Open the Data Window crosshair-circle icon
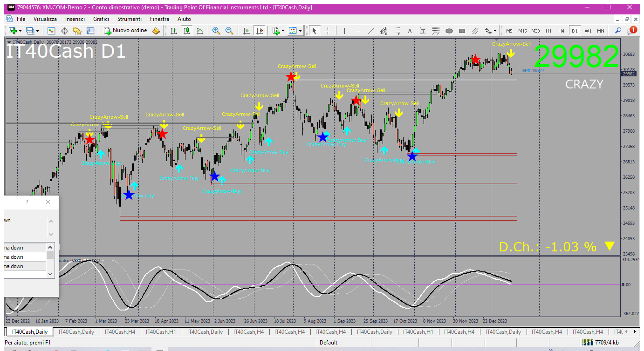Viewport: 644px width, 351px height. [64, 31]
